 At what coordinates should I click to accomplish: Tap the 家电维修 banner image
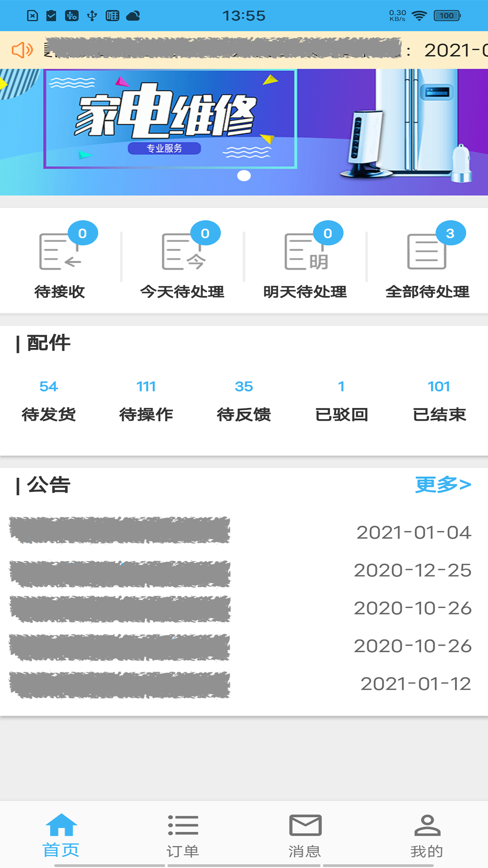(244, 127)
